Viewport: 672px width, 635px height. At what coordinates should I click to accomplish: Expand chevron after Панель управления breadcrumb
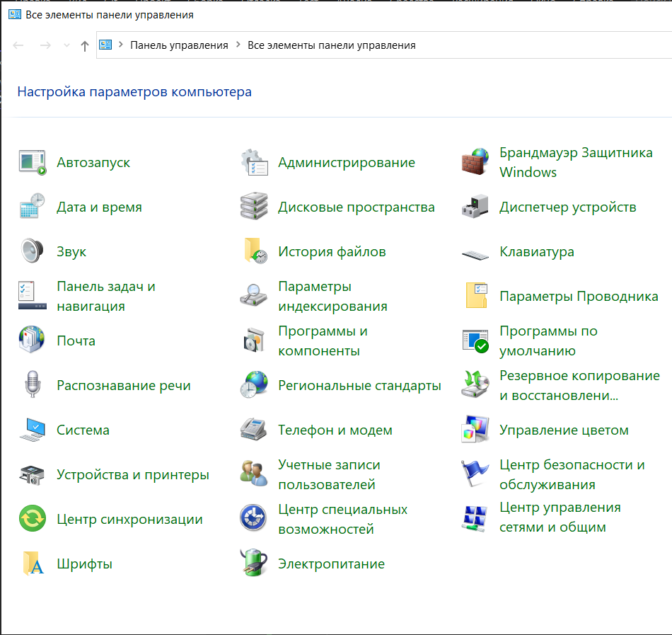click(238, 45)
